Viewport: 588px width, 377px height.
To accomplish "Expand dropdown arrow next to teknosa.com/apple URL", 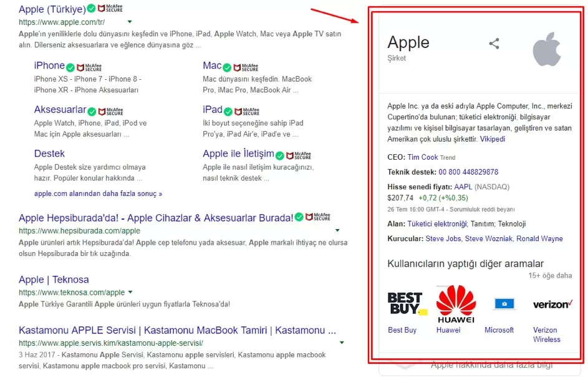I will click(x=130, y=291).
